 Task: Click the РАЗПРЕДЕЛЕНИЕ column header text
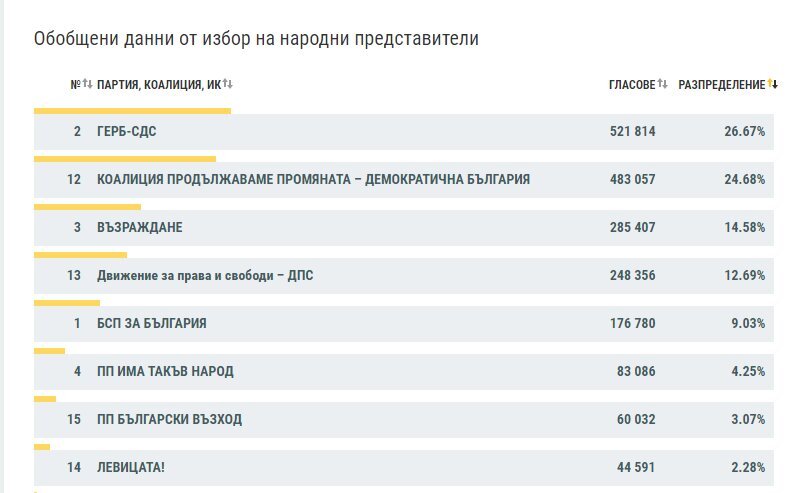pyautogui.click(x=722, y=84)
